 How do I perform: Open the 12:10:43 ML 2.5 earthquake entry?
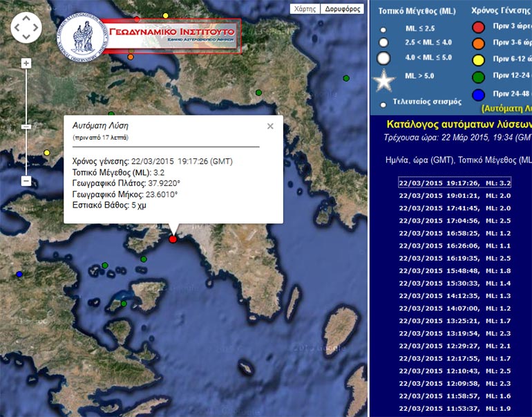tap(455, 371)
